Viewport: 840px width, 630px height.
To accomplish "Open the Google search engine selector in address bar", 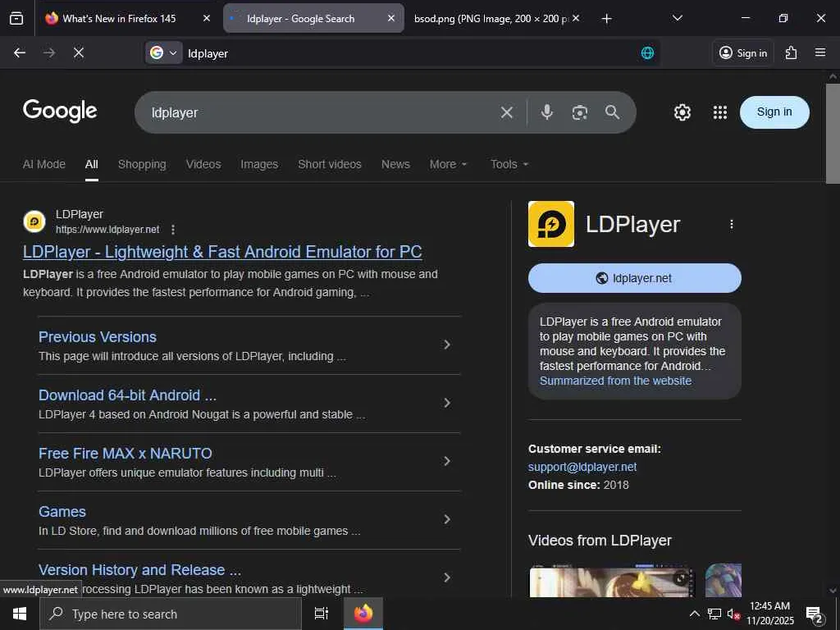I will [x=164, y=52].
